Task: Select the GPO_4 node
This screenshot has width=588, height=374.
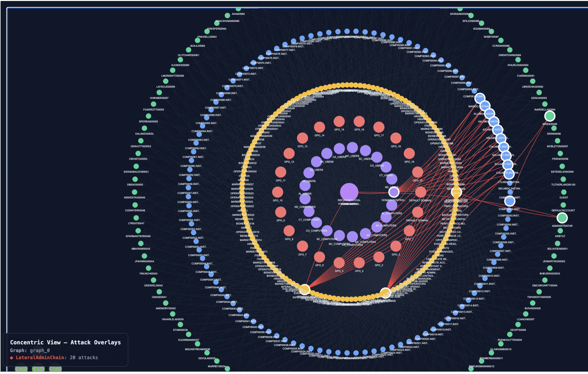Action: coord(359,263)
